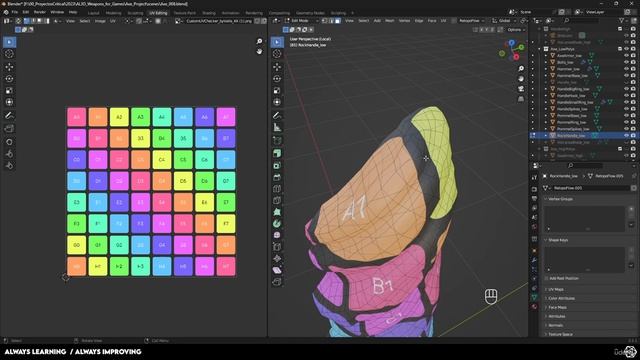The height and width of the screenshot is (360, 640).
Task: Select the Spin tool
Action: coord(277,224)
